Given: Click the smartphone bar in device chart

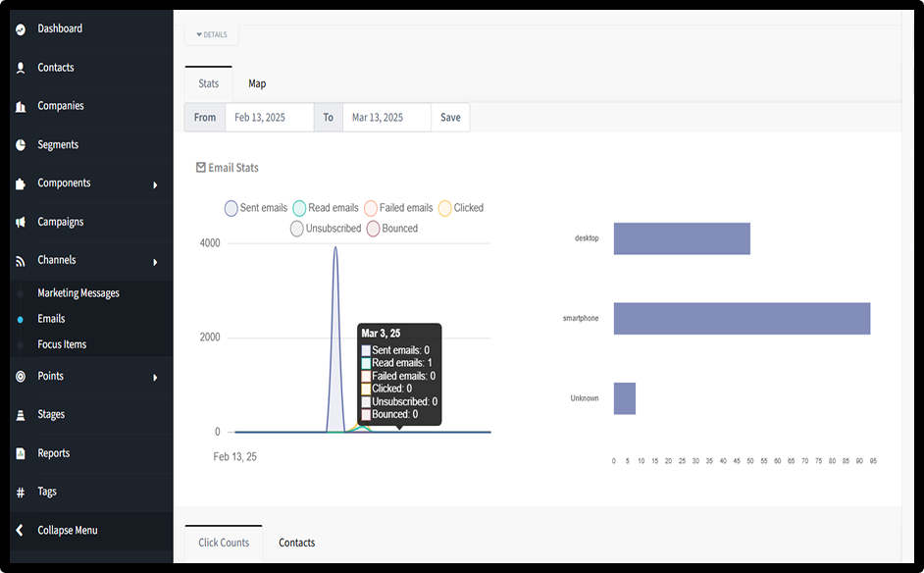Looking at the screenshot, I should click(x=742, y=318).
